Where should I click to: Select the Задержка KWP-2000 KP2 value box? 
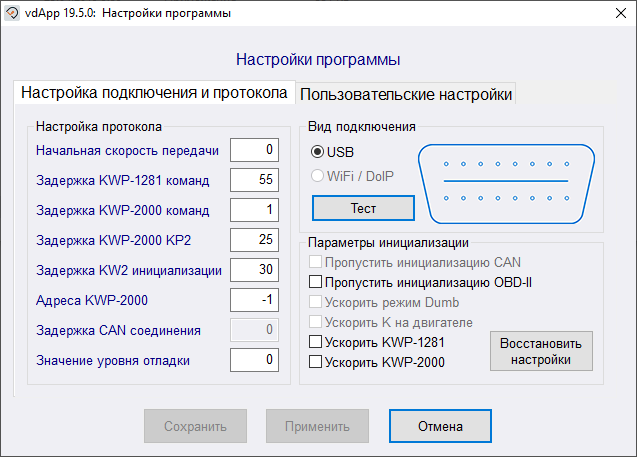point(254,240)
